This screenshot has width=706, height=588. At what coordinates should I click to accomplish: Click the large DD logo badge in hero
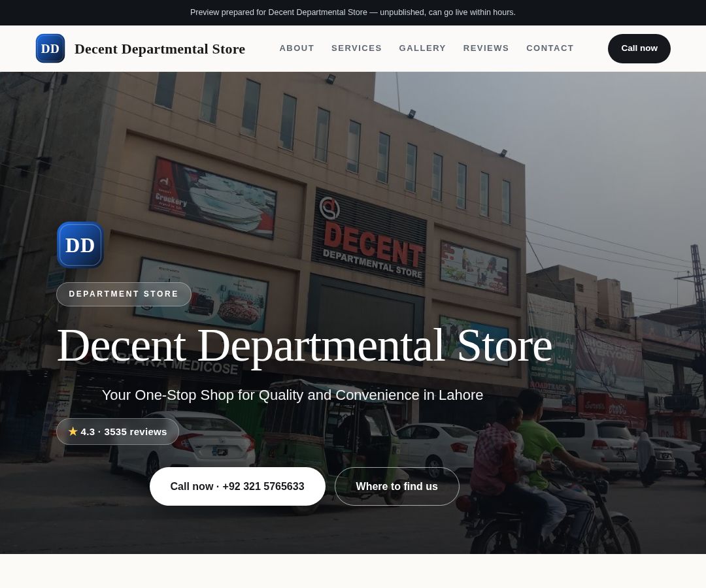[80, 245]
